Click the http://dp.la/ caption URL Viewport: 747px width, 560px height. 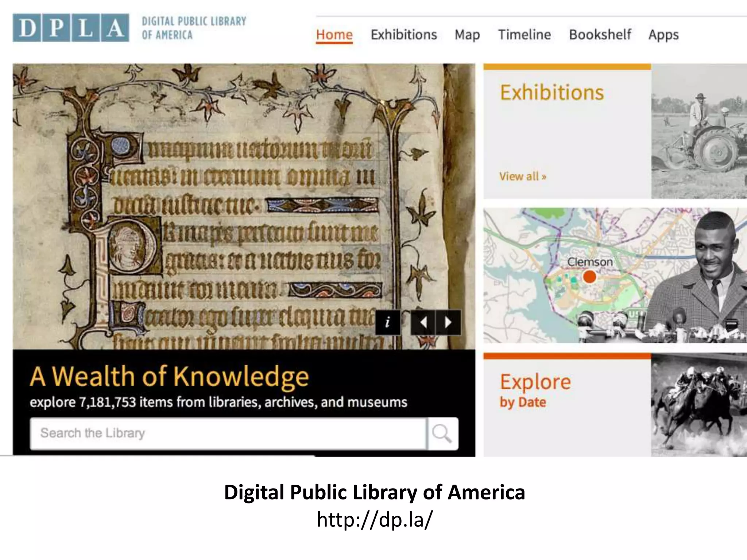pyautogui.click(x=375, y=519)
